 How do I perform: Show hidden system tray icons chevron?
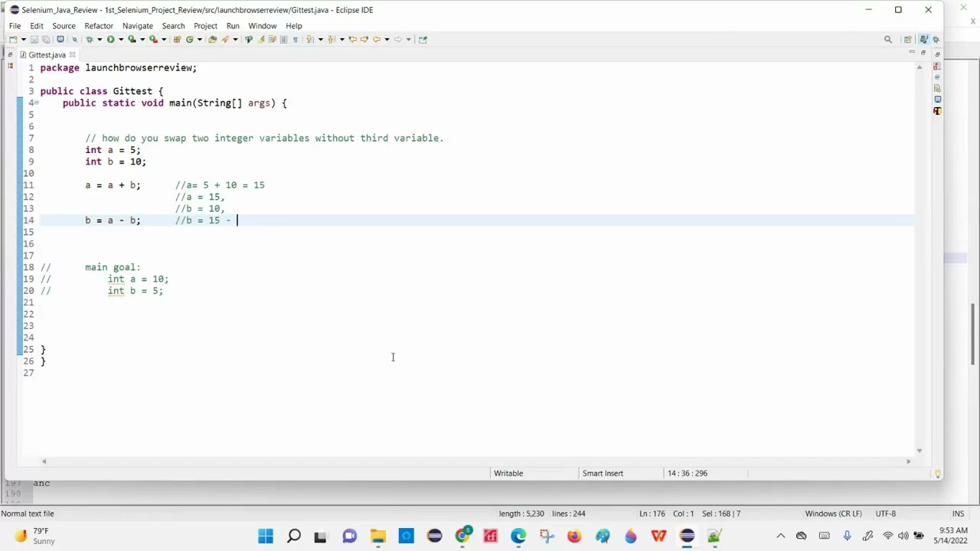click(x=780, y=536)
